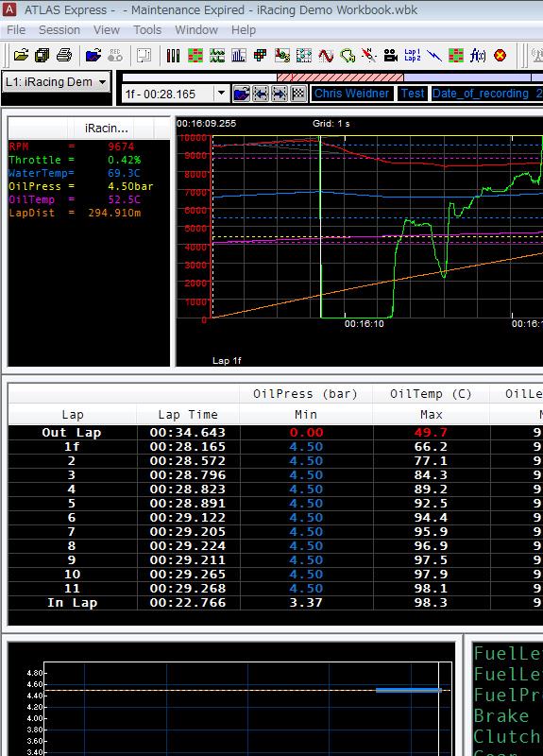The height and width of the screenshot is (756, 543).
Task: Click the OilPress (bar) column header
Action: pyautogui.click(x=305, y=394)
